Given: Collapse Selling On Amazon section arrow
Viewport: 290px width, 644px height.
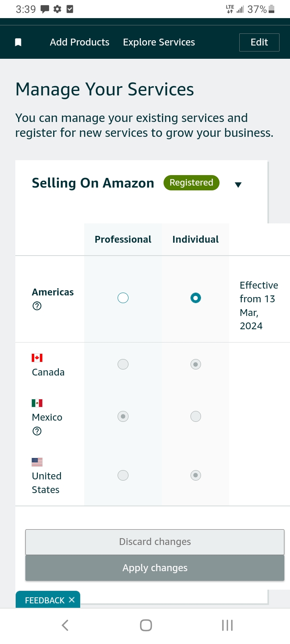Looking at the screenshot, I should (238, 185).
